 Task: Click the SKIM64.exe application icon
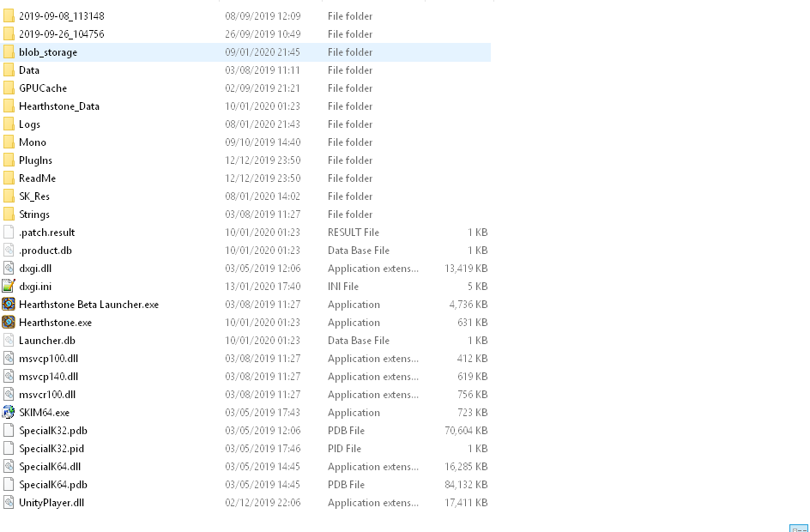pyautogui.click(x=9, y=413)
